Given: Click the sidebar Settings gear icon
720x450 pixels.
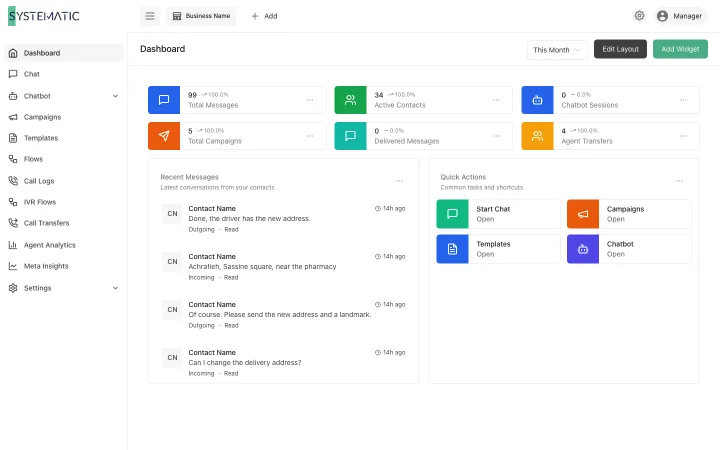Looking at the screenshot, I should click(x=13, y=288).
